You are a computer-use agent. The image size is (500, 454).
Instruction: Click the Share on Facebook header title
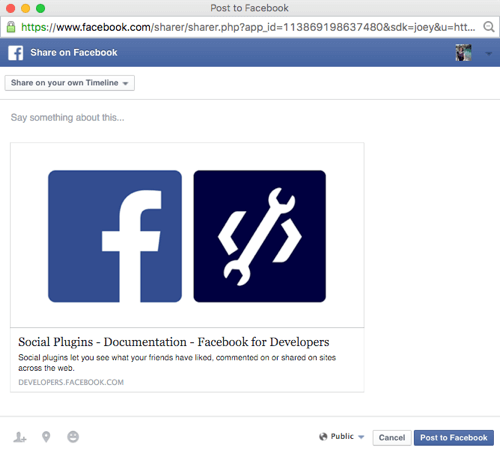click(74, 53)
